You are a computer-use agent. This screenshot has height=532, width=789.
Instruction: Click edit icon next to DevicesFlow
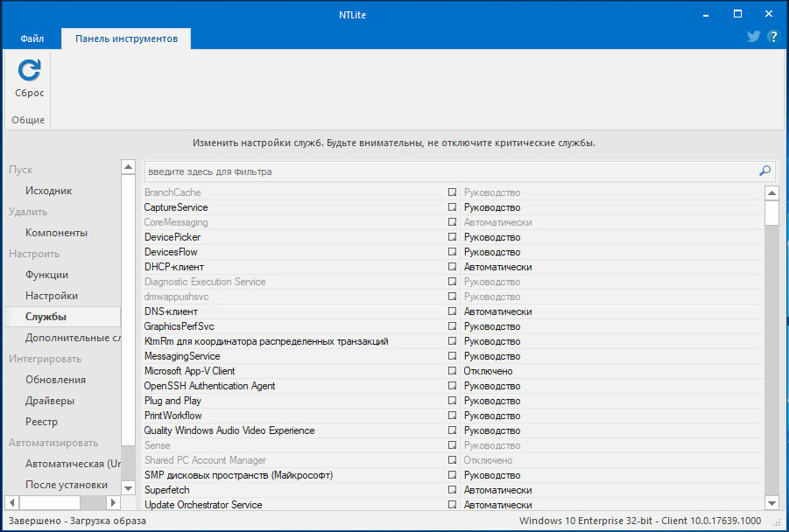coord(452,252)
